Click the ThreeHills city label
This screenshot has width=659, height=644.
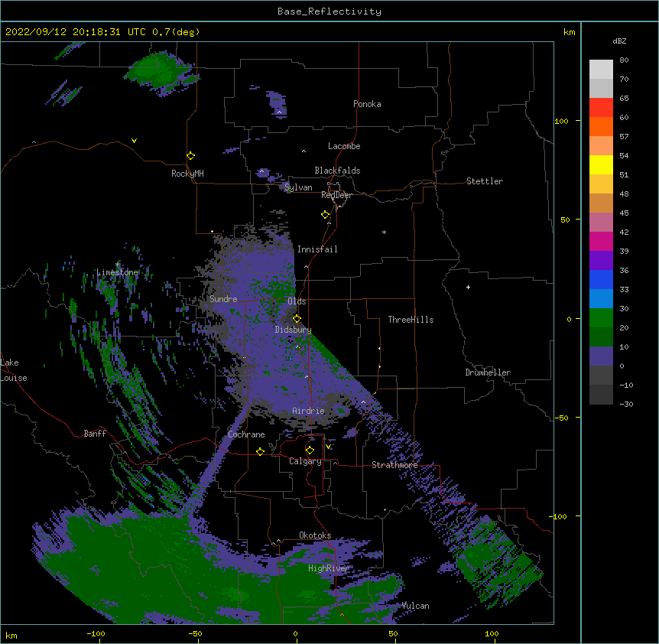point(411,320)
